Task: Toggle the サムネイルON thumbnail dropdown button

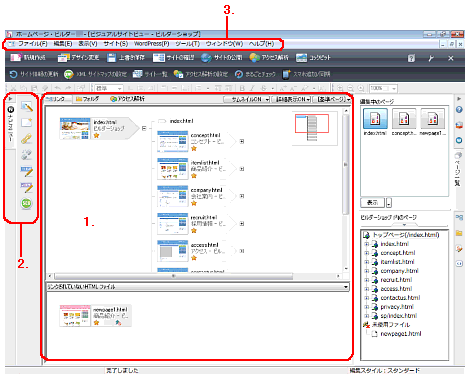Action: click(x=247, y=99)
